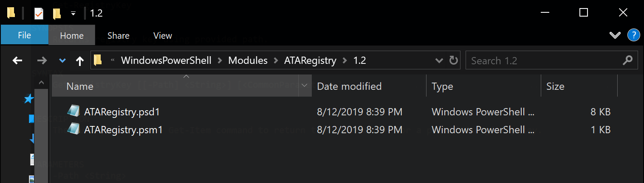The width and height of the screenshot is (644, 183).
Task: Open the Name column filter dropdown
Action: [304, 86]
